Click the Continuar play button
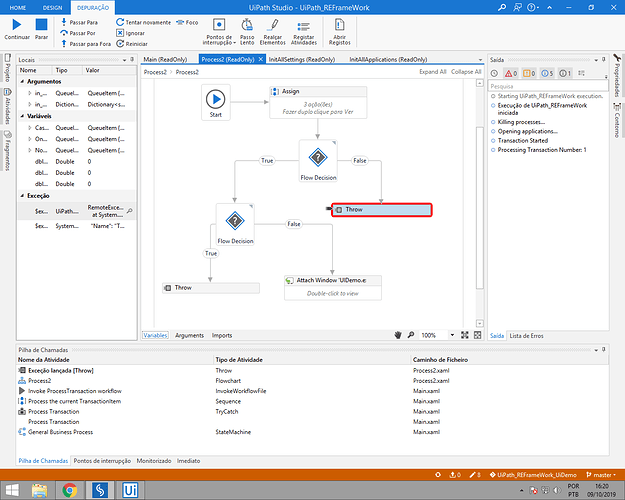 point(17,29)
